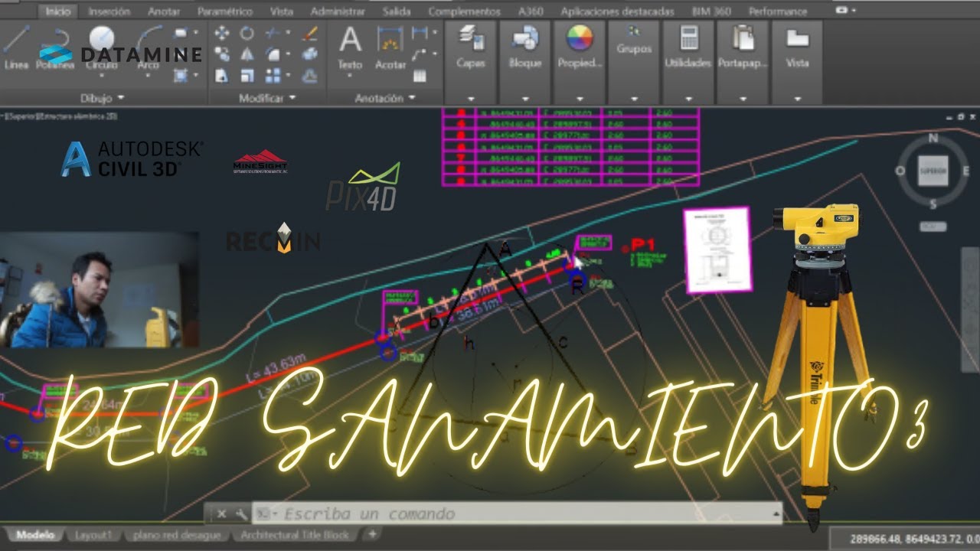The height and width of the screenshot is (551, 980).
Task: Select the Línea draw tool
Action: coord(16,46)
